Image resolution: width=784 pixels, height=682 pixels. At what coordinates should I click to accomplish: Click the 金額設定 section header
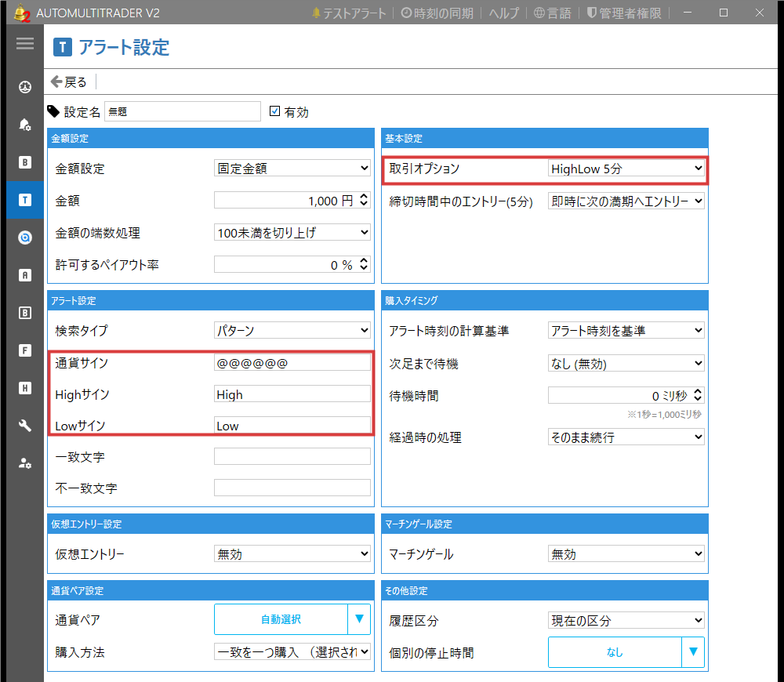pyautogui.click(x=211, y=139)
